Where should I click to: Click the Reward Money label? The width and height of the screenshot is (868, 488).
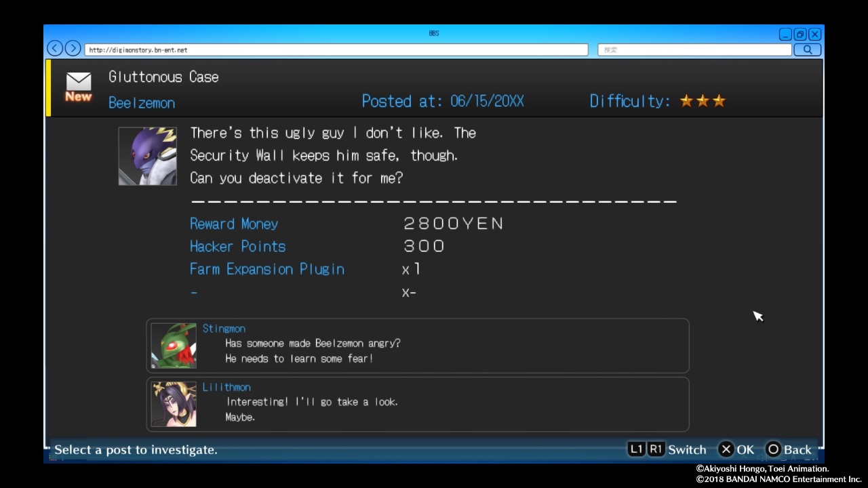(234, 224)
